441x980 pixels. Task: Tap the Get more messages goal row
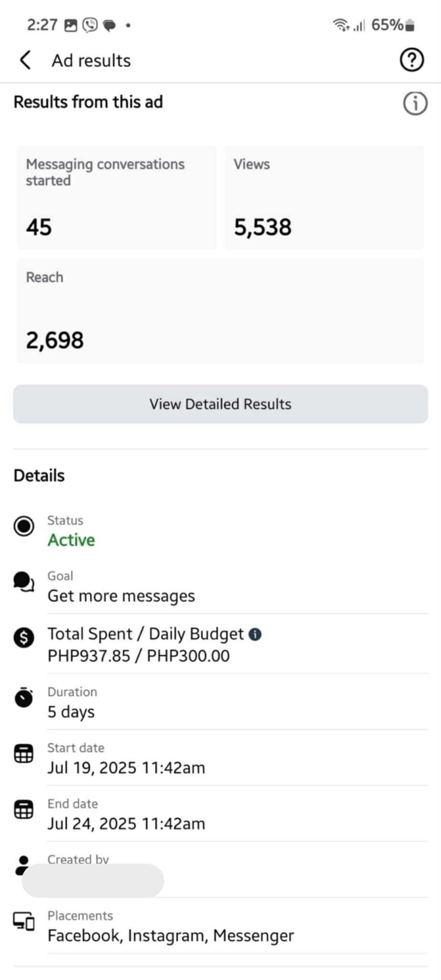click(x=237, y=587)
